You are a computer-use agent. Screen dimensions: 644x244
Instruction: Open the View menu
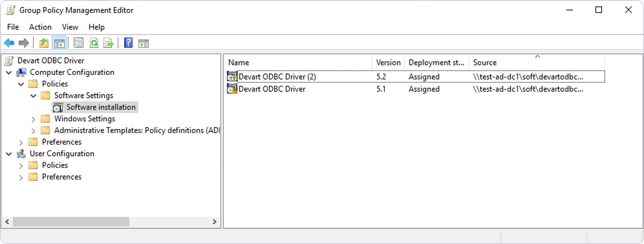point(70,27)
